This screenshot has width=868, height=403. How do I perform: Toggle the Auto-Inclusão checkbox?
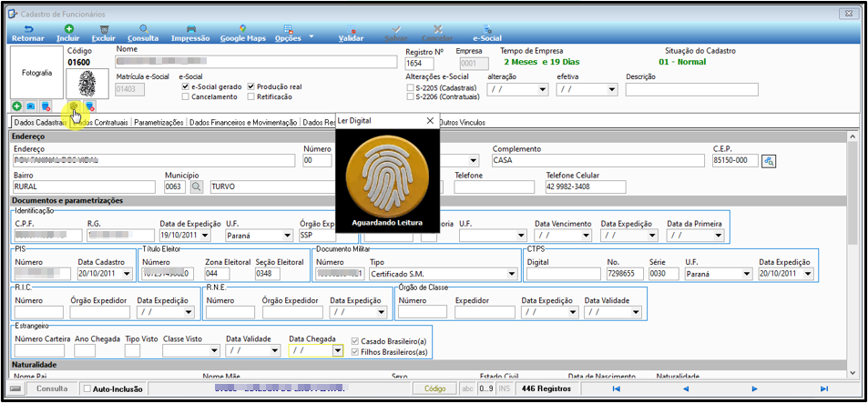click(x=87, y=388)
